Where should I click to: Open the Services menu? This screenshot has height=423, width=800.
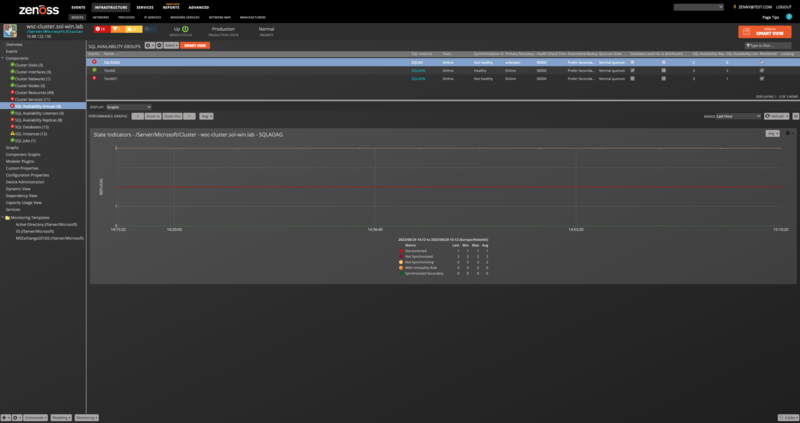click(145, 8)
